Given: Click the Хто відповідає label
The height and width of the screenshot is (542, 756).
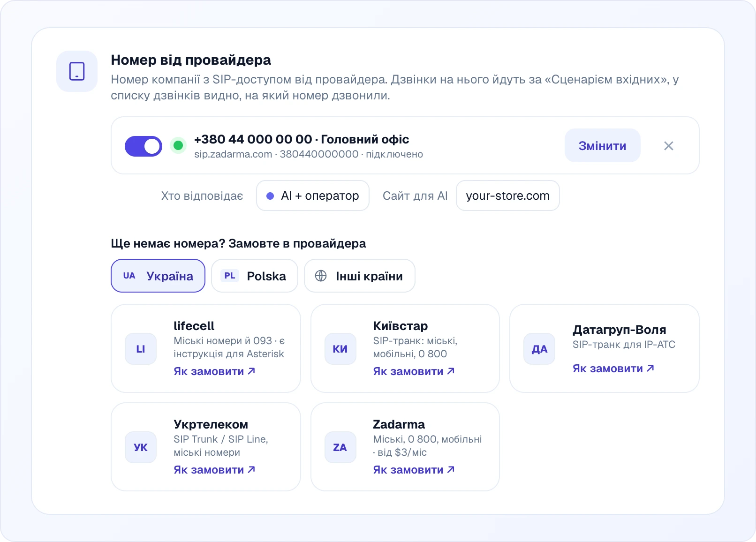Looking at the screenshot, I should click(x=202, y=196).
